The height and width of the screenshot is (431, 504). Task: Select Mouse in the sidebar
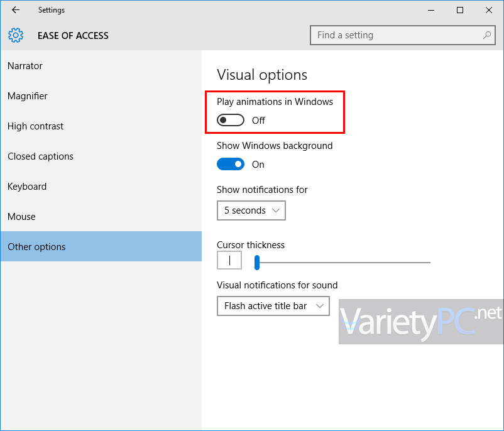click(21, 217)
